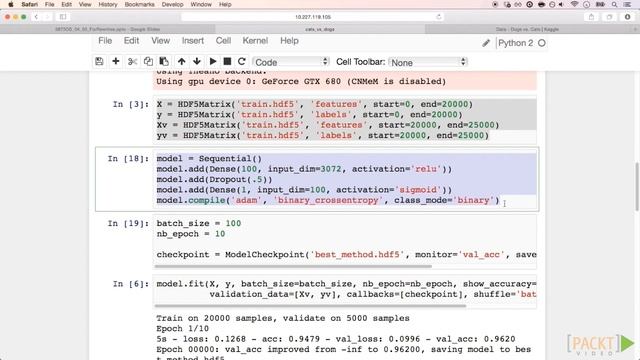Copy selected cell icon
Viewport: 640px width, 360px height.
pos(148,62)
